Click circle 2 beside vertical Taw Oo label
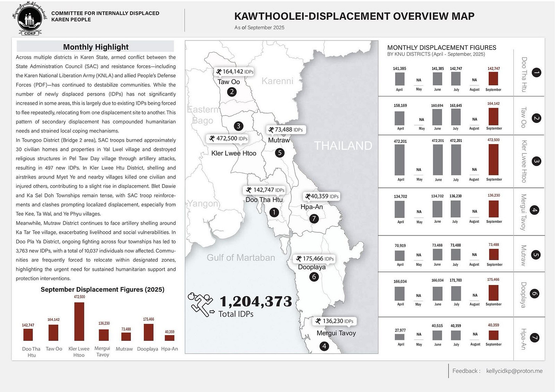555x392 pixels. coord(536,118)
